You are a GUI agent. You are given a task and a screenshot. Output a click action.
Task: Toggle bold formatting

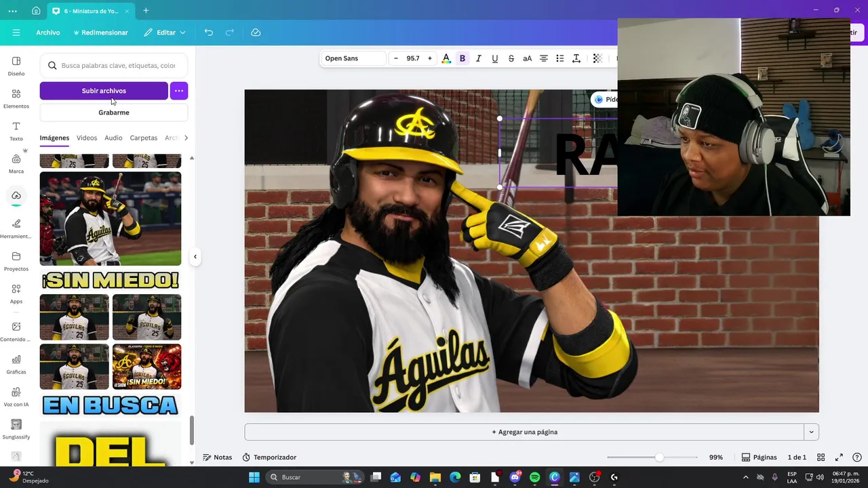coord(462,58)
